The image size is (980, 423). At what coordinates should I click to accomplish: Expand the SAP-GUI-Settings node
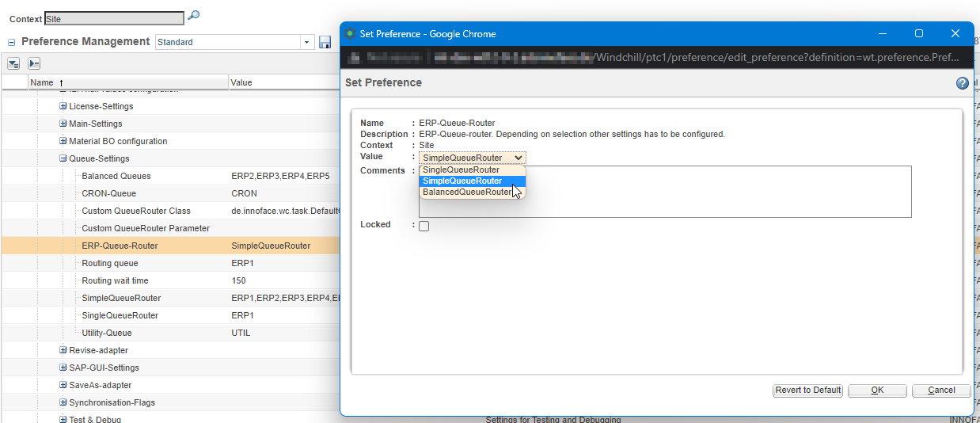(63, 368)
